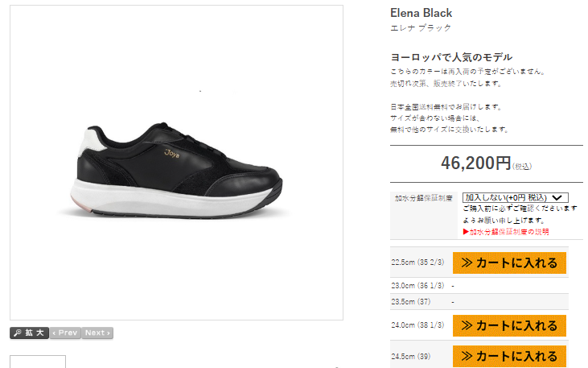The height and width of the screenshot is (368, 588).
Task: Click the magnifier enlarge (拡大) button
Action: 29,333
